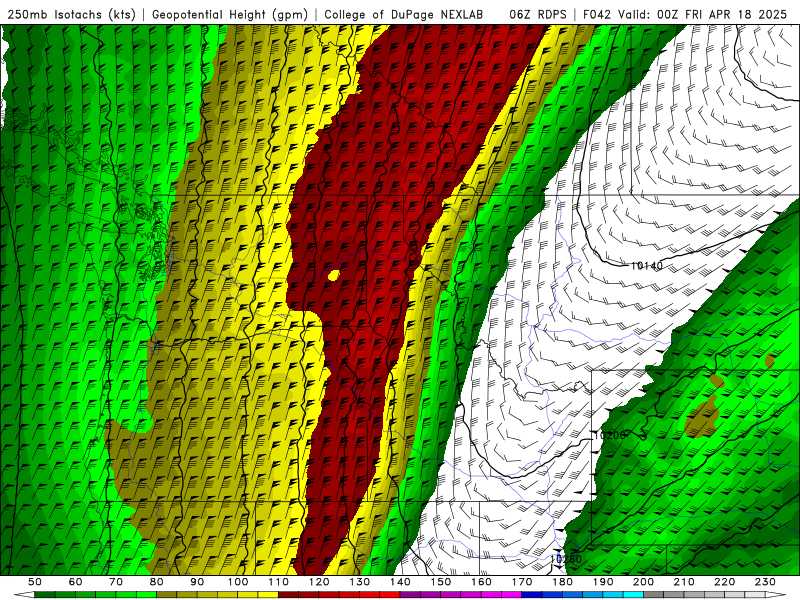
Task: Click the 120 value on the color scale
Action: pyautogui.click(x=319, y=582)
